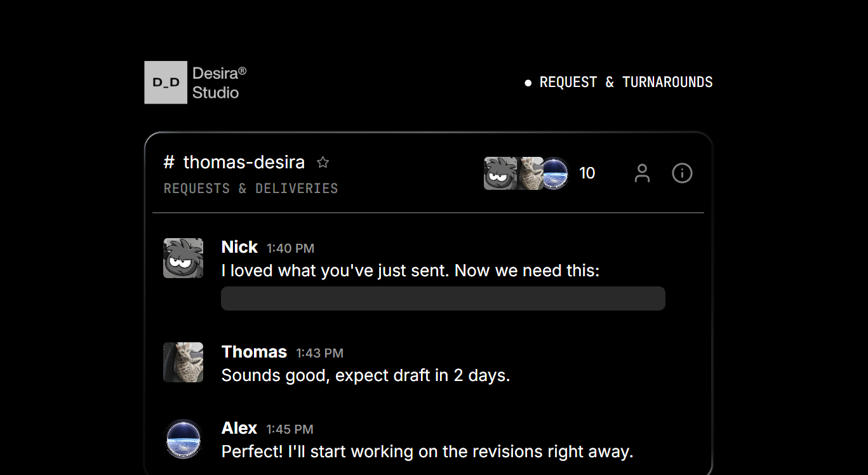Click the 1:45 PM timestamp

(290, 430)
